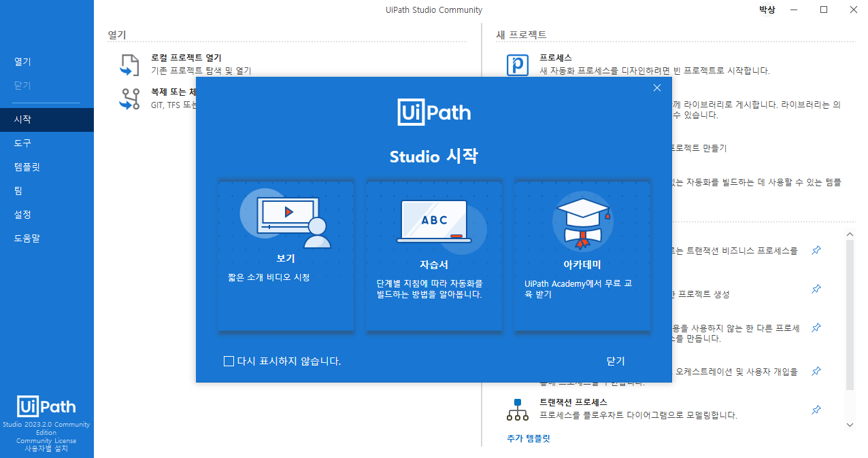Open 도구 in the left sidebar
This screenshot has width=868, height=458.
coord(47,143)
